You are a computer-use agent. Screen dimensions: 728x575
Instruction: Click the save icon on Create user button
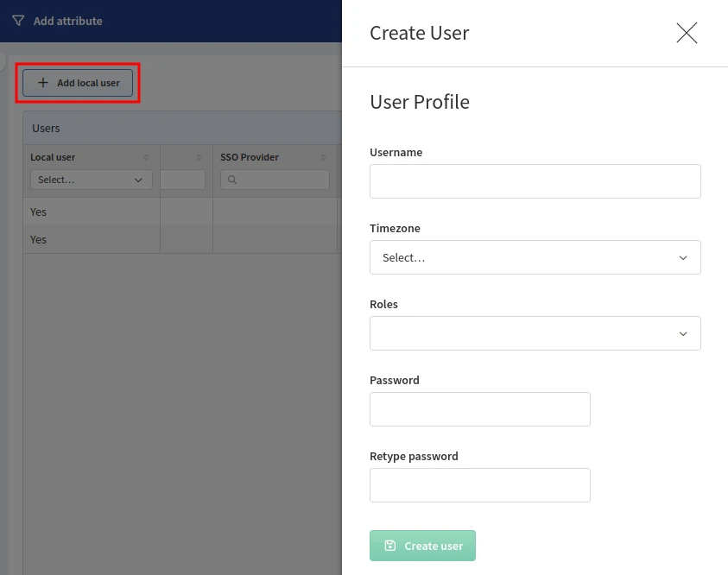click(x=390, y=546)
